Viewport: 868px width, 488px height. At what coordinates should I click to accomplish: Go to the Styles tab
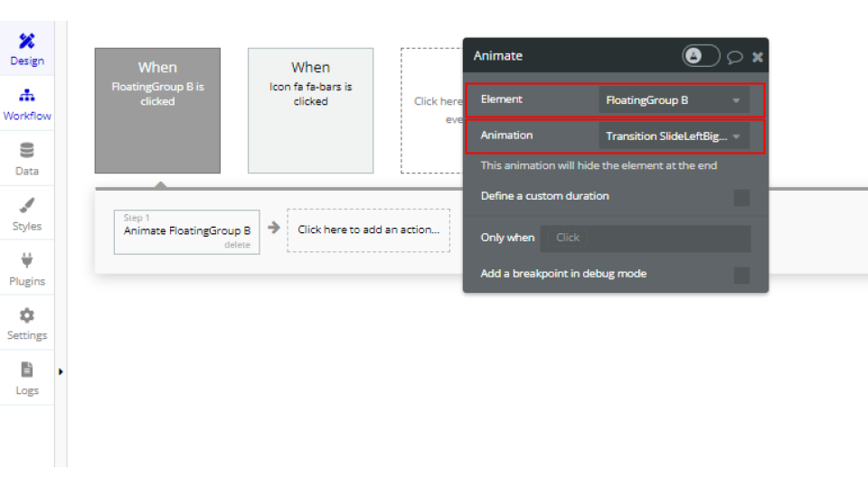[26, 213]
